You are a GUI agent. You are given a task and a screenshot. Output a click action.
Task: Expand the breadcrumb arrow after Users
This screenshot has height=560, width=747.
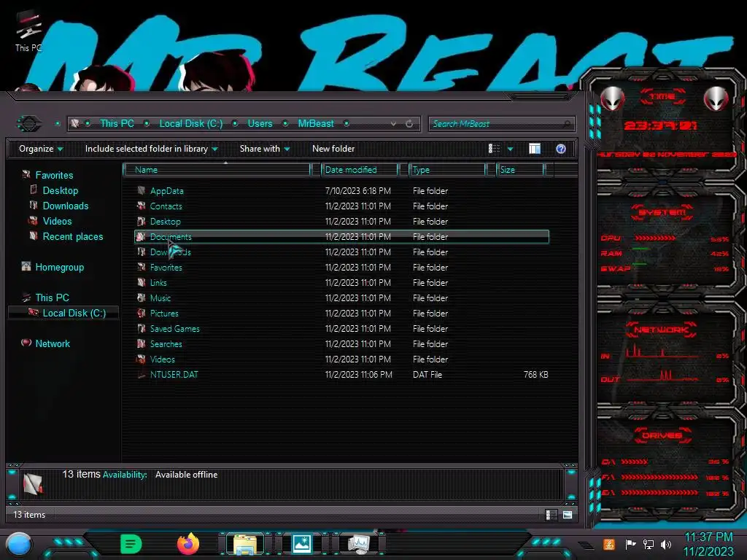click(285, 124)
